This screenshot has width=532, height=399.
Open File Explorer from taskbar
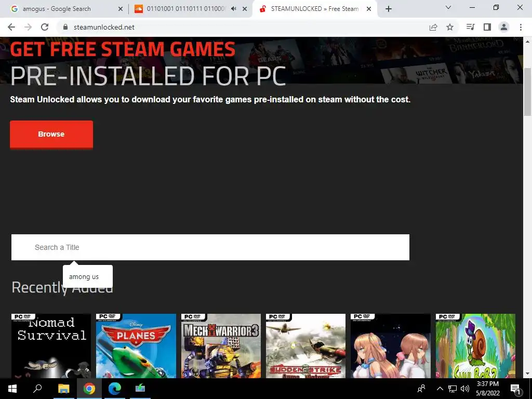coord(63,389)
